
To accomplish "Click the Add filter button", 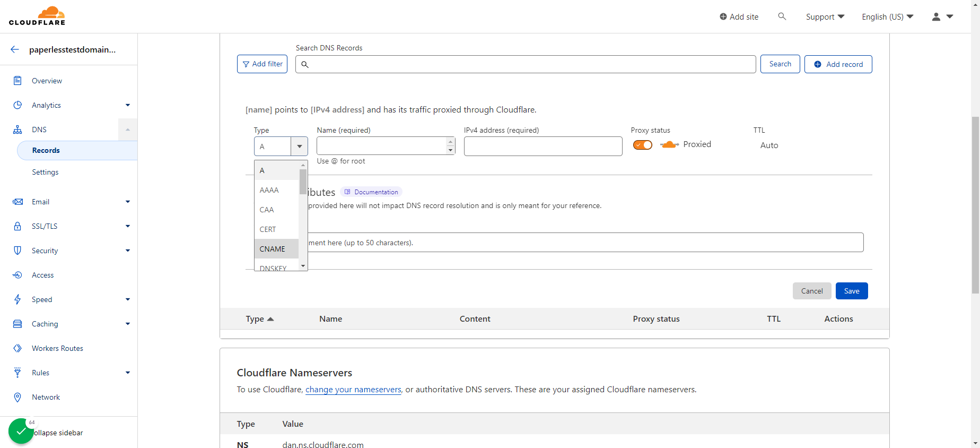I will point(262,64).
